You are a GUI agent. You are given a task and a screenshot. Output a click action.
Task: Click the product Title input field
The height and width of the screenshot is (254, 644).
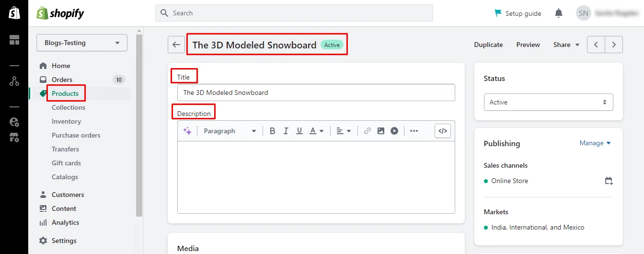pyautogui.click(x=316, y=92)
